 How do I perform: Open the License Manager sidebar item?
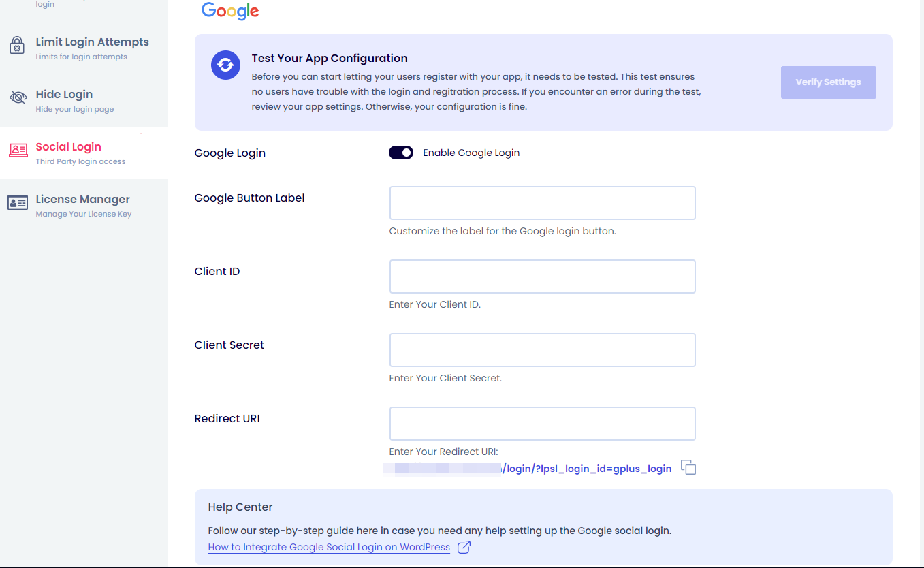84,206
